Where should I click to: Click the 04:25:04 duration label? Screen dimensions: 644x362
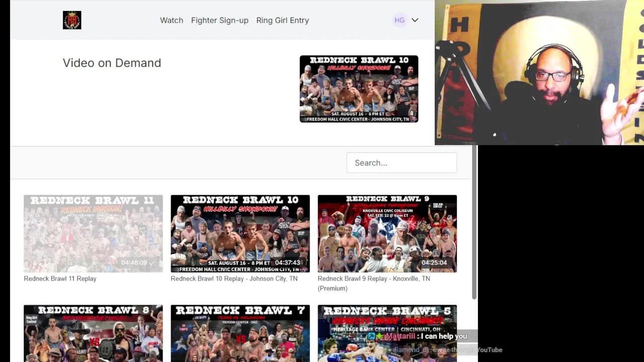[x=434, y=263]
